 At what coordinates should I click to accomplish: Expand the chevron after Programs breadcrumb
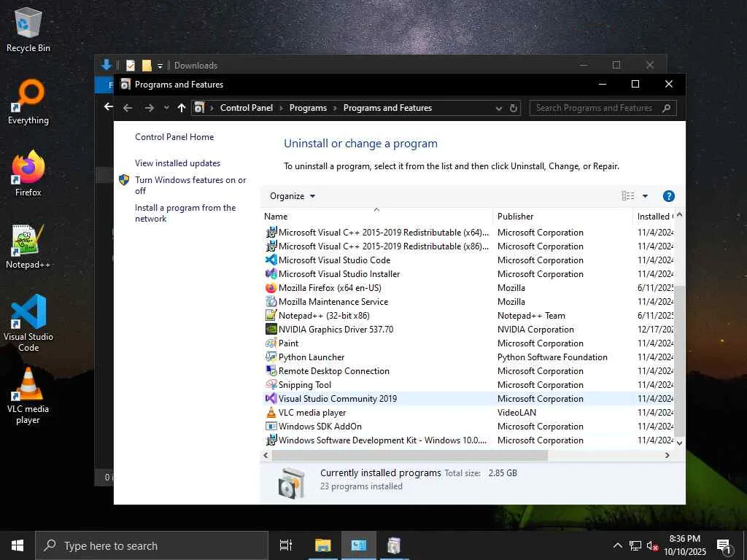pyautogui.click(x=335, y=109)
